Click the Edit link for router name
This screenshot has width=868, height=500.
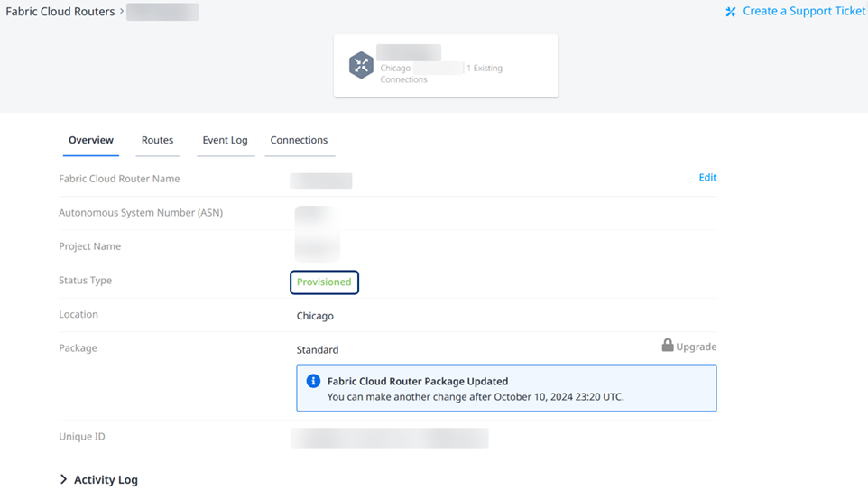point(707,177)
